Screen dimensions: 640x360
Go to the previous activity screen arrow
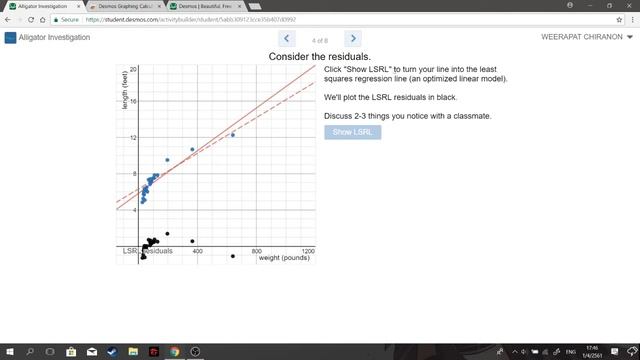[x=287, y=39]
